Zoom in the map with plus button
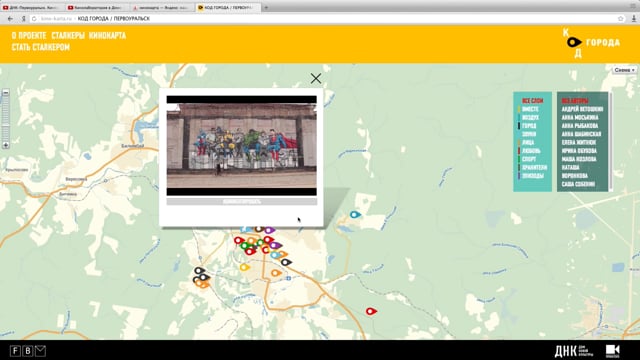Screen dimensions: 640x360 [x=6, y=145]
